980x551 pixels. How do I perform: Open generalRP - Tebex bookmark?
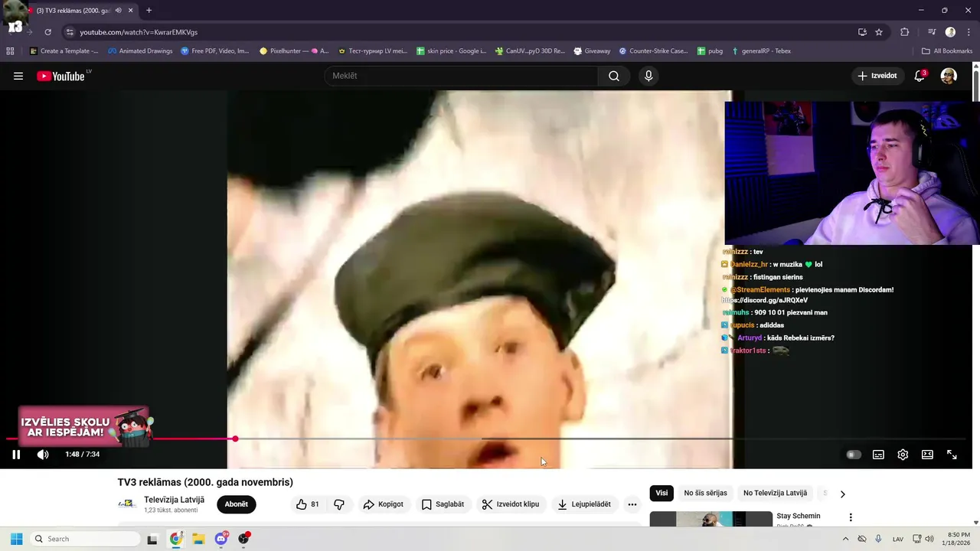(761, 51)
